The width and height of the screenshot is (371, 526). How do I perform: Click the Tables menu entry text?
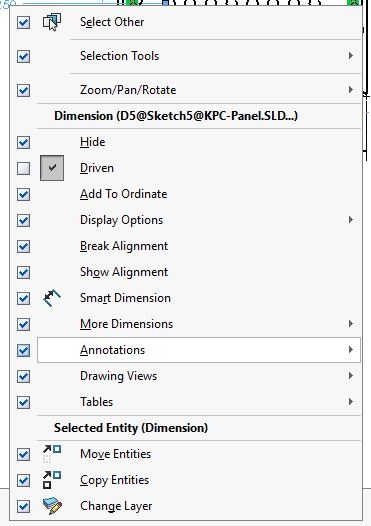[97, 402]
